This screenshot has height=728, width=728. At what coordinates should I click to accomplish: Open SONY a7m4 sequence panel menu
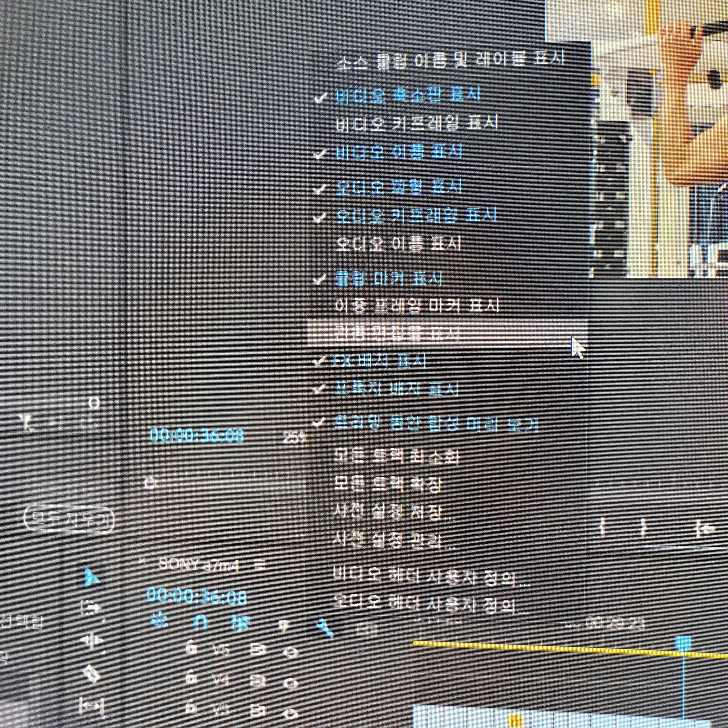point(260,565)
